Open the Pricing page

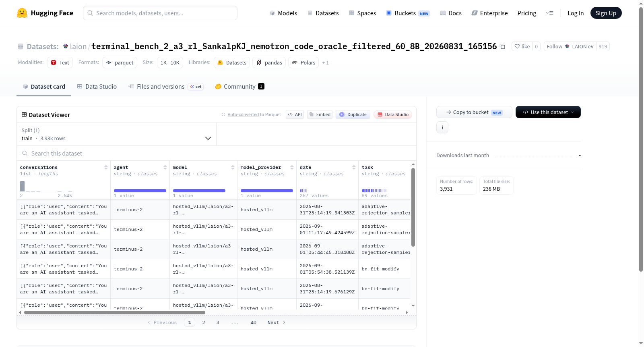coord(527,13)
